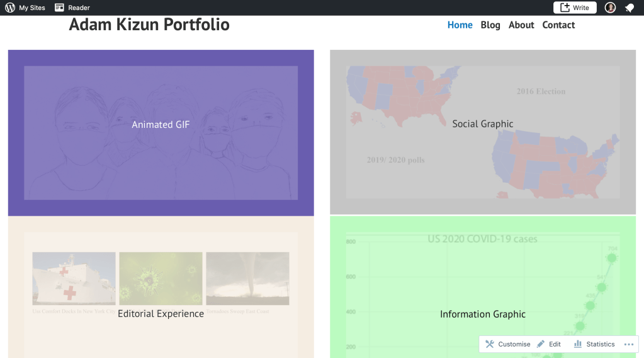Navigate to the Blog page
644x358 pixels.
click(490, 25)
